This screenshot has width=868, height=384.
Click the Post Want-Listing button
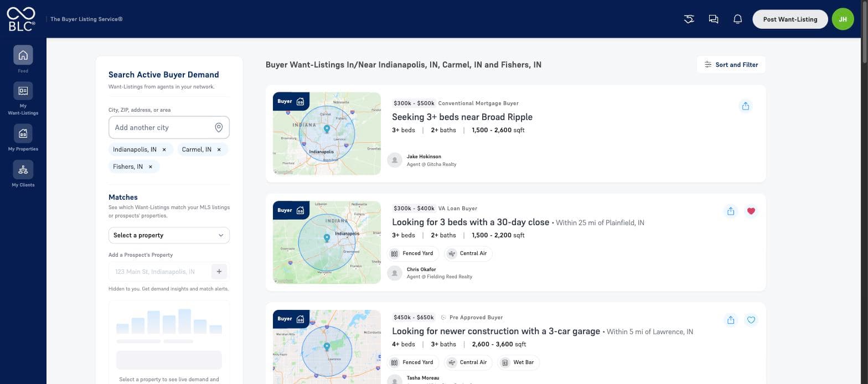(x=790, y=19)
